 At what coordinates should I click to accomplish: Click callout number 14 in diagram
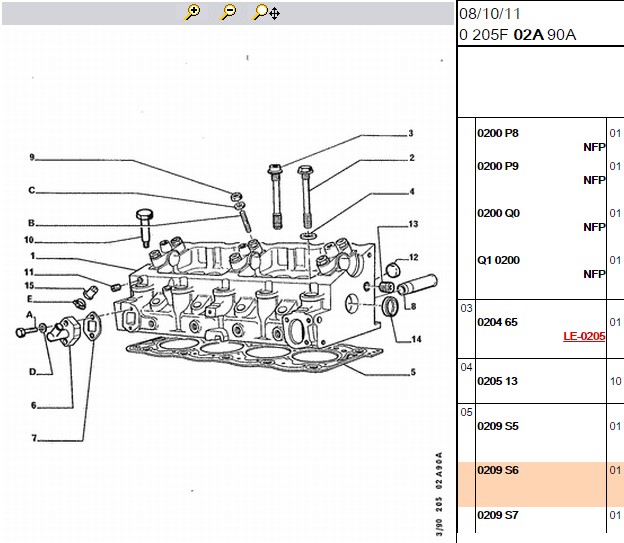point(416,340)
